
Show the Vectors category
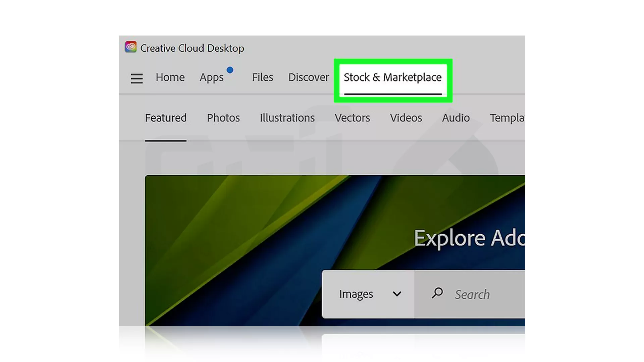[352, 118]
